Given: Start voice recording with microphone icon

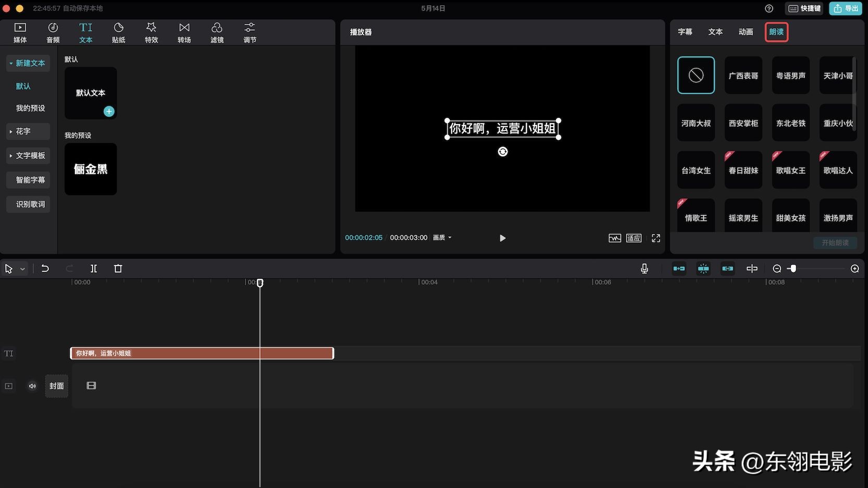Looking at the screenshot, I should point(644,269).
